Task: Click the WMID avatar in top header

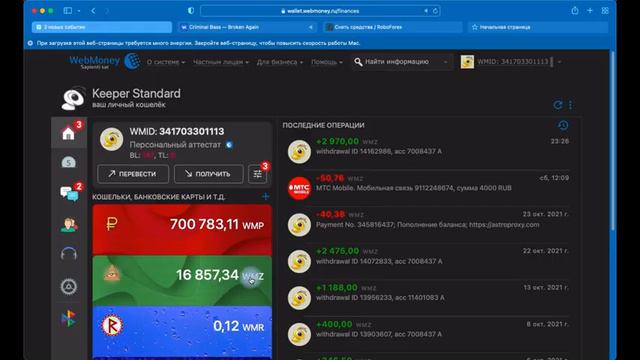Action: 467,62
